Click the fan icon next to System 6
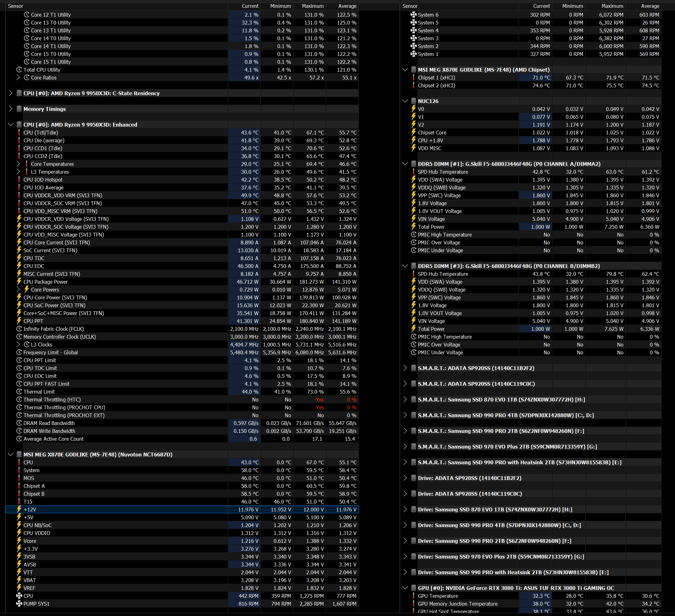The height and width of the screenshot is (616, 675). 413,15
